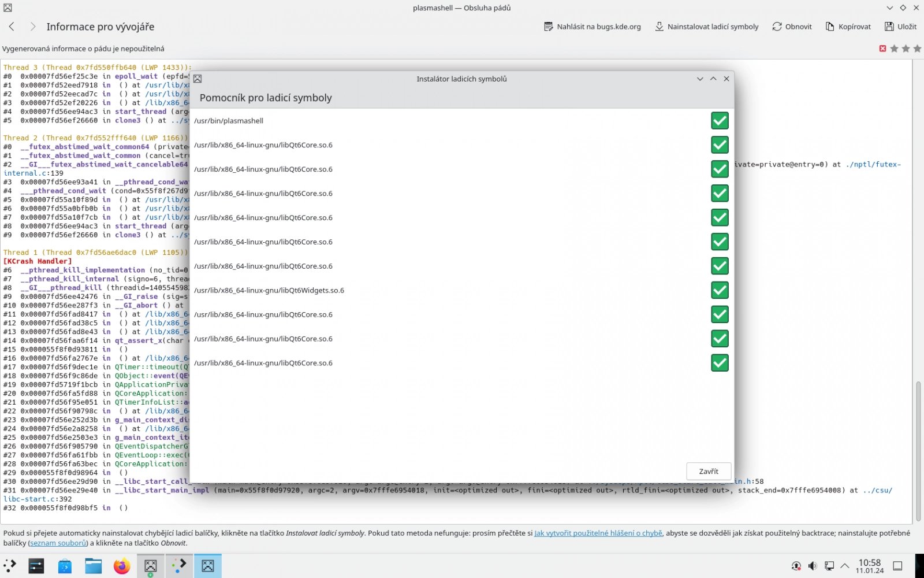The height and width of the screenshot is (578, 924).
Task: Reload the backtrace with Obnovit
Action: pos(792,27)
